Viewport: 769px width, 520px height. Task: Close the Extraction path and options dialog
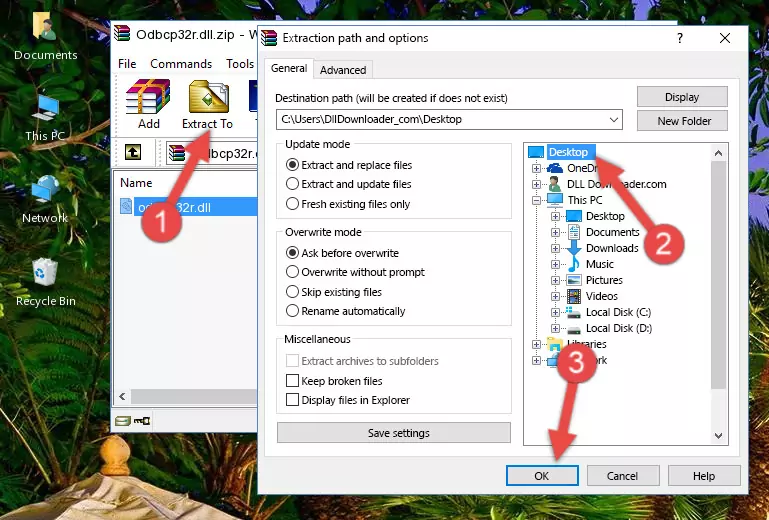[725, 38]
